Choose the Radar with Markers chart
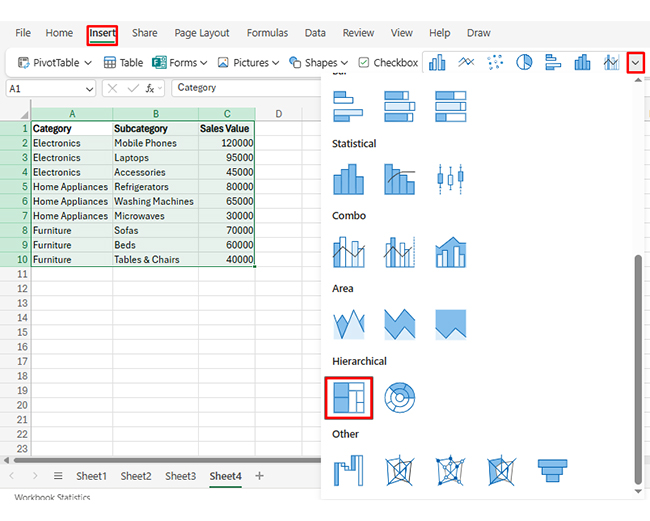 (450, 470)
